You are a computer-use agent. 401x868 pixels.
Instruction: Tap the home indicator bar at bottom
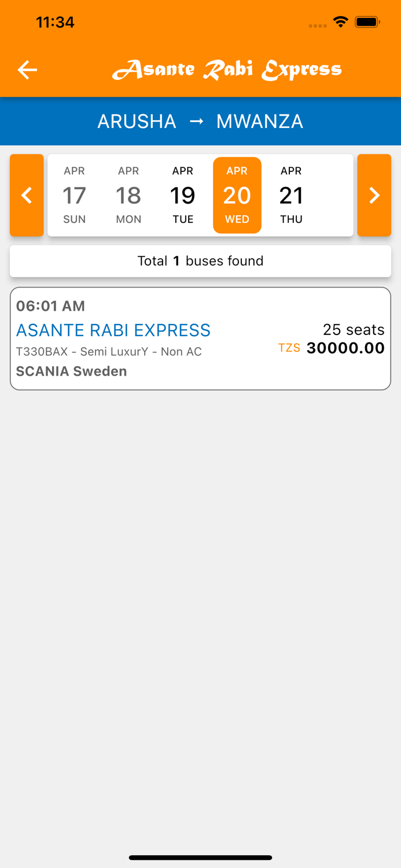pyautogui.click(x=200, y=858)
